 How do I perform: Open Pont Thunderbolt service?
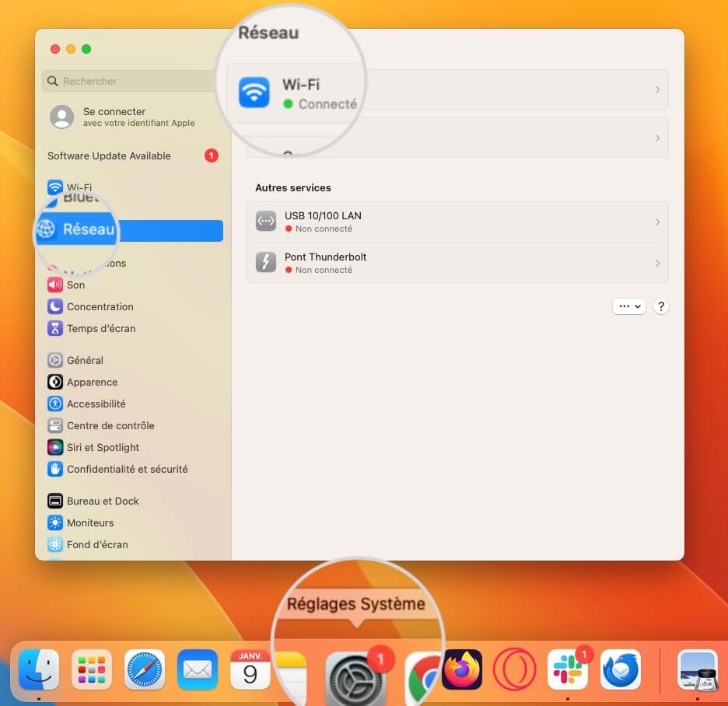(x=458, y=263)
